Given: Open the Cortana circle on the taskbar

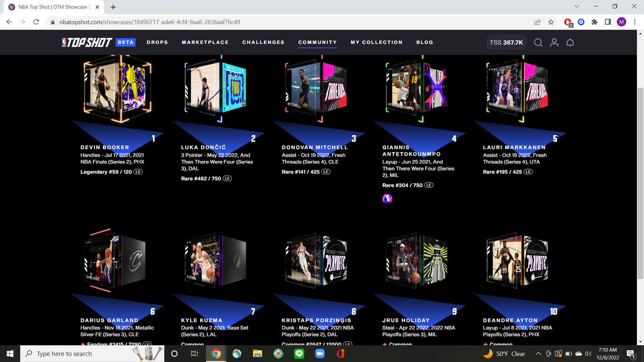Looking at the screenshot, I should 174,354.
